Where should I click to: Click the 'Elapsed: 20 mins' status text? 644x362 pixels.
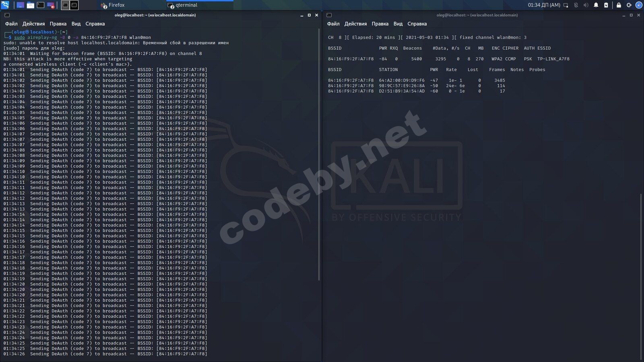click(374, 37)
